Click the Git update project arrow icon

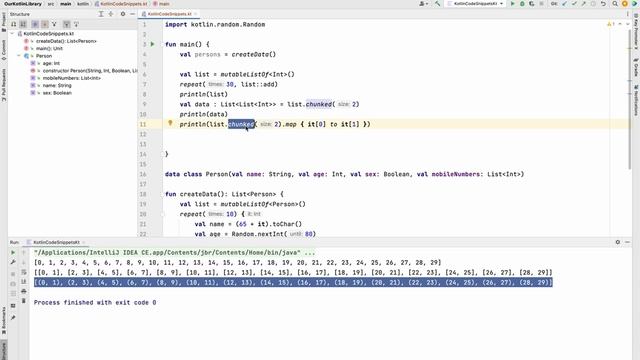pos(565,4)
